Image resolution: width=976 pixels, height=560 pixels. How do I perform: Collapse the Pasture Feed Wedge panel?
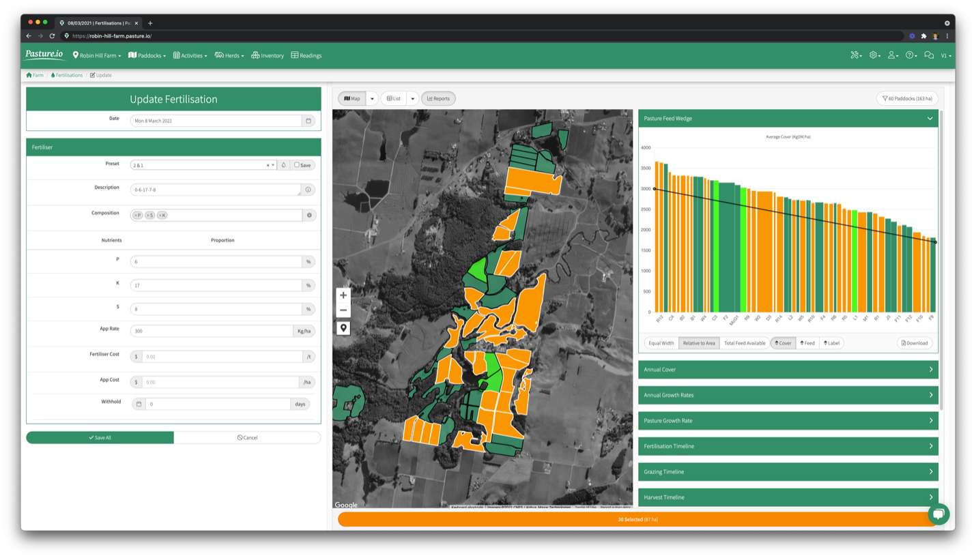tap(929, 119)
